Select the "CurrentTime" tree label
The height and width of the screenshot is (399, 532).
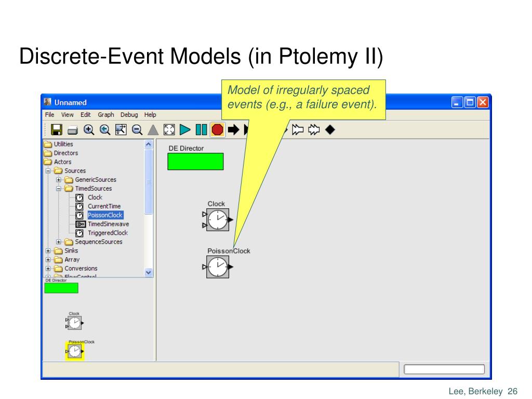click(104, 206)
